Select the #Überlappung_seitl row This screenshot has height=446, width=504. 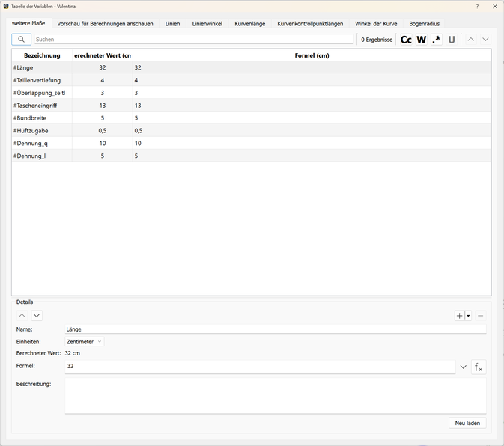click(x=252, y=93)
